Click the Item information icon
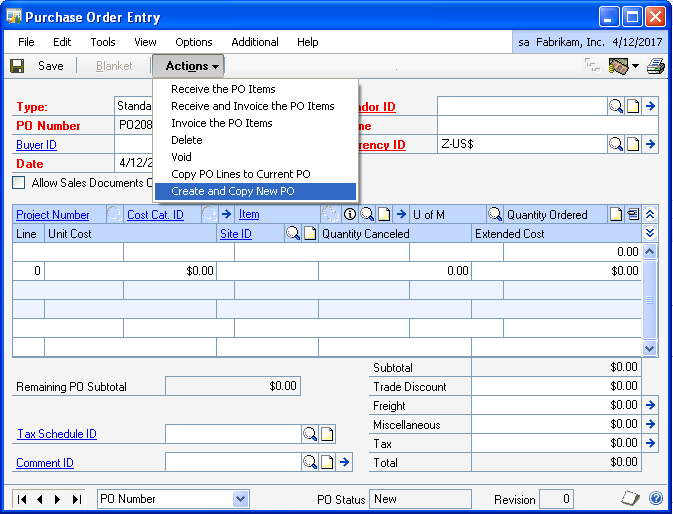 [x=350, y=214]
